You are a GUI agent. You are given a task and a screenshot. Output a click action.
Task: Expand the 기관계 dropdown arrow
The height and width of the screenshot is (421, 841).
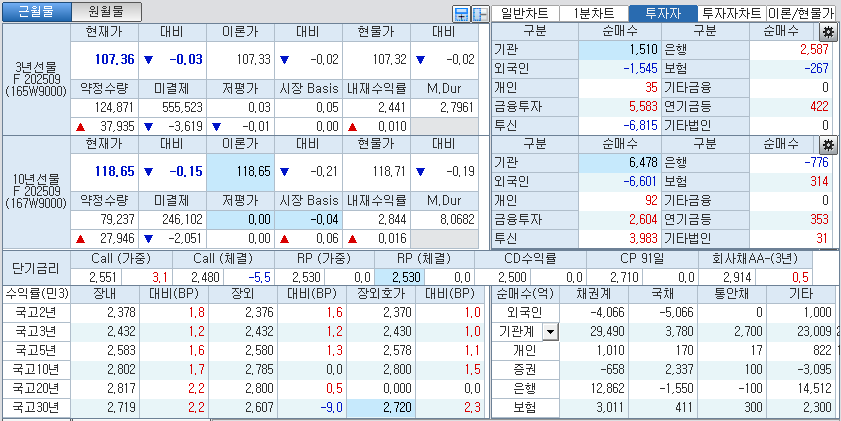[550, 333]
